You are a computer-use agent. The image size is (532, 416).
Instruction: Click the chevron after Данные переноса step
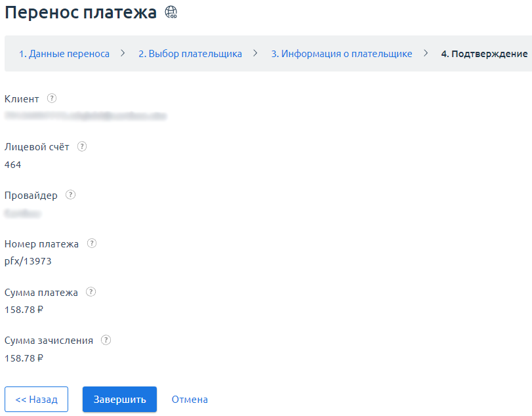[x=123, y=53]
